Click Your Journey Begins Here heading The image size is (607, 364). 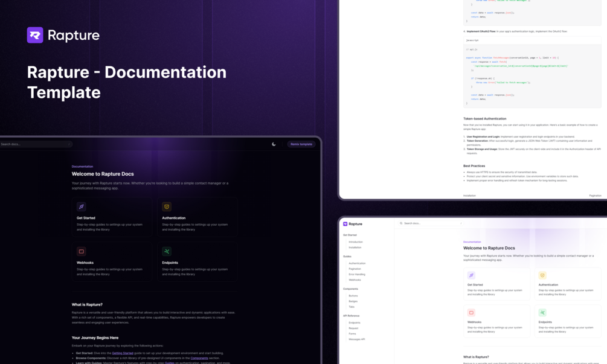pyautogui.click(x=95, y=337)
